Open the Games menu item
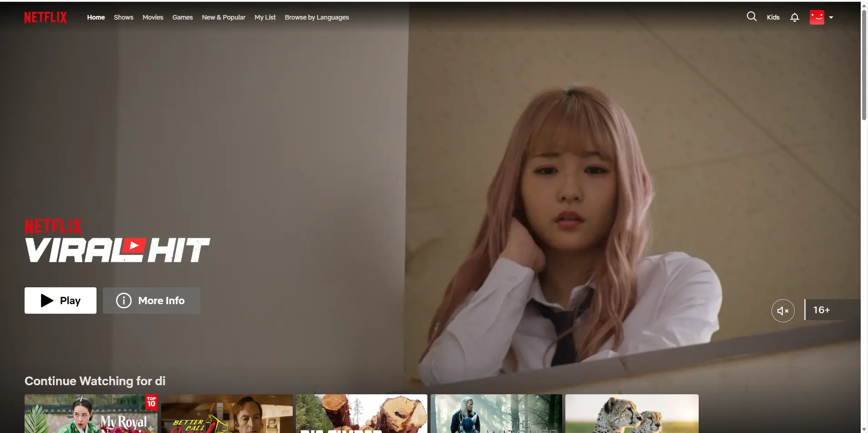This screenshot has height=433, width=868. tap(183, 17)
